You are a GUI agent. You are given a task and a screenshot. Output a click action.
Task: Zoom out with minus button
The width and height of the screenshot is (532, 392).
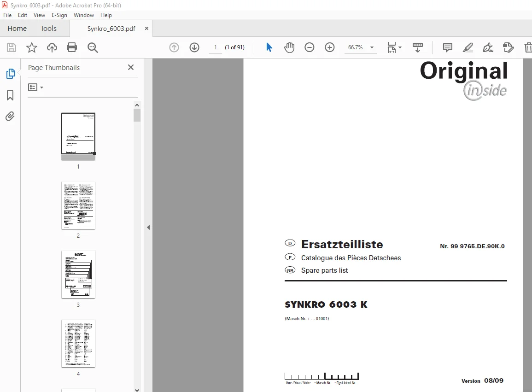(310, 47)
